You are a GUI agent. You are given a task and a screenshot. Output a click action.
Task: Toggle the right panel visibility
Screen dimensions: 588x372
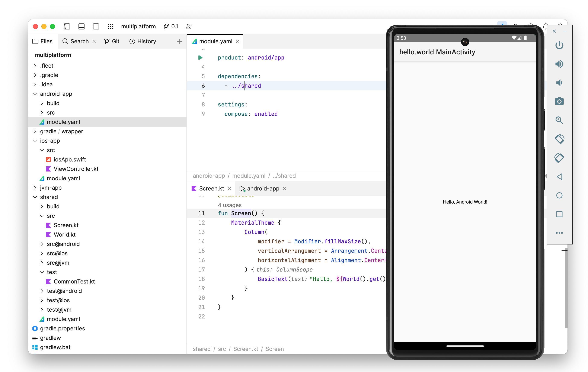click(96, 26)
